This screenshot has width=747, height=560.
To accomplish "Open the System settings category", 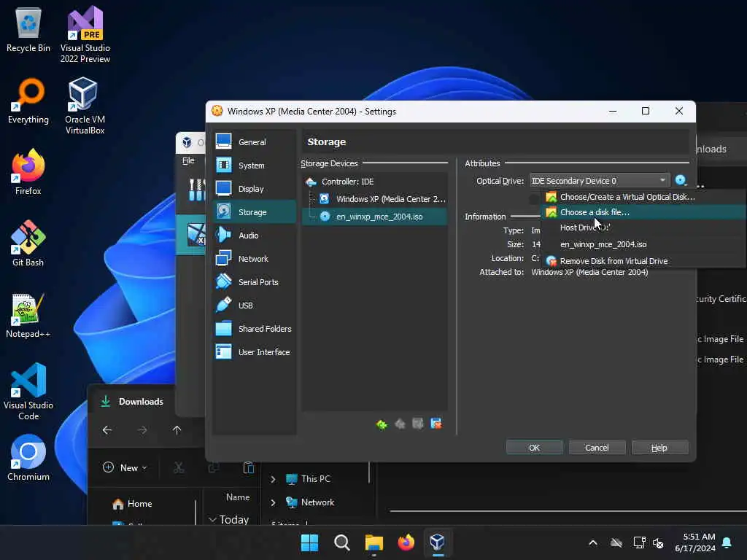I will pyautogui.click(x=253, y=166).
